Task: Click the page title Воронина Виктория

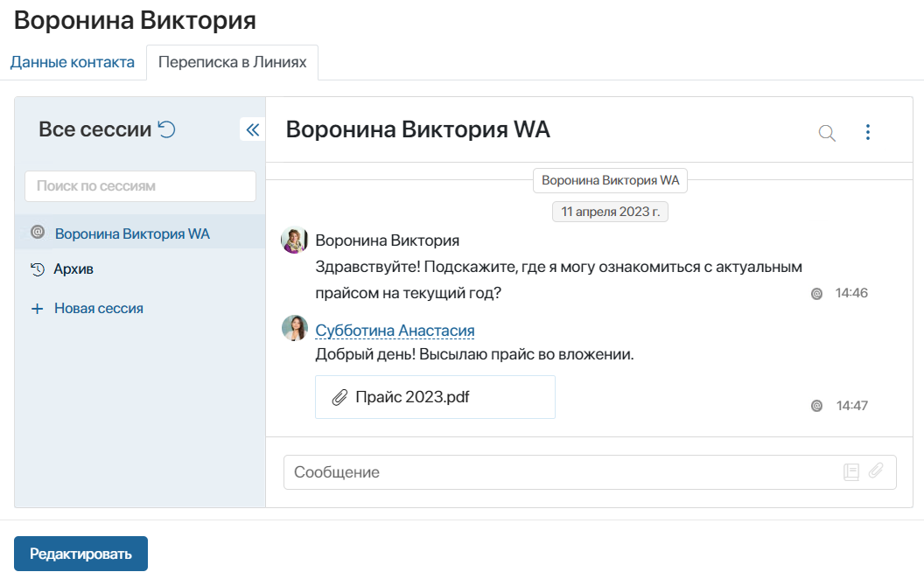Action: point(135,20)
